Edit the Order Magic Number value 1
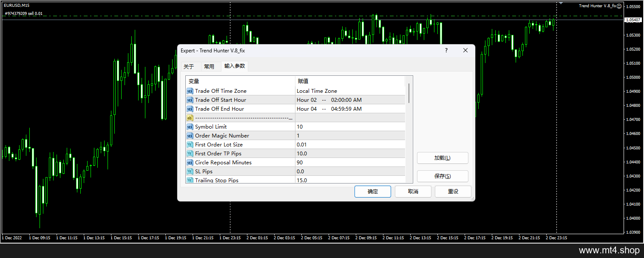 (x=350, y=136)
